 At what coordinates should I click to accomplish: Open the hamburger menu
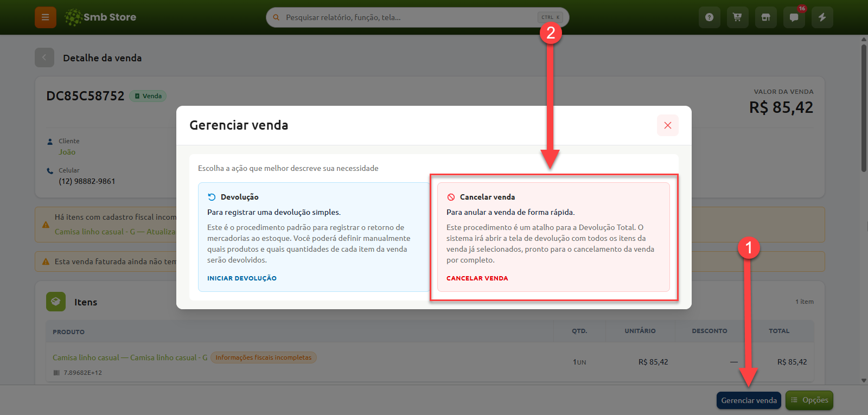click(46, 17)
